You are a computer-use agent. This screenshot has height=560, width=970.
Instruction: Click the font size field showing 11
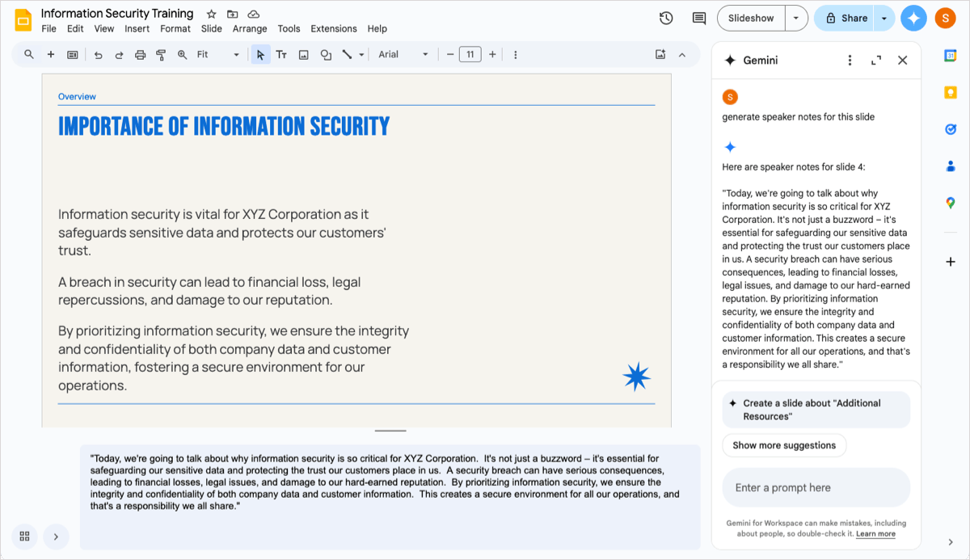pyautogui.click(x=470, y=55)
